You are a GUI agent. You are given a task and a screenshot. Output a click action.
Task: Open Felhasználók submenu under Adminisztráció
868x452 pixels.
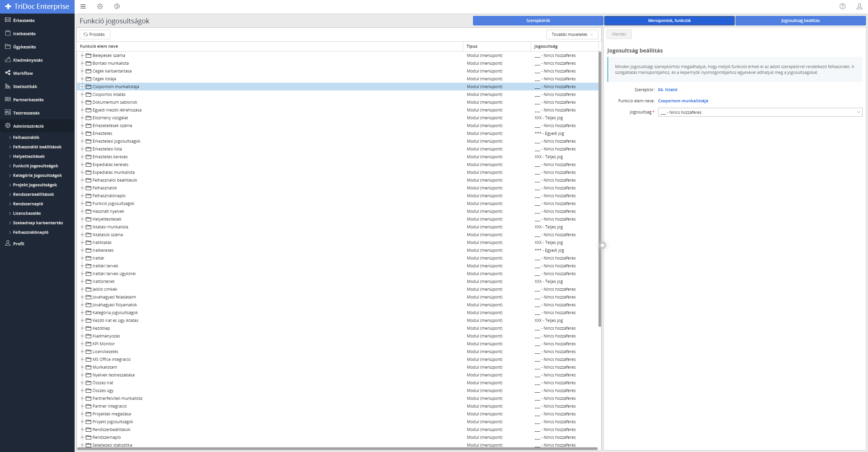coord(26,137)
